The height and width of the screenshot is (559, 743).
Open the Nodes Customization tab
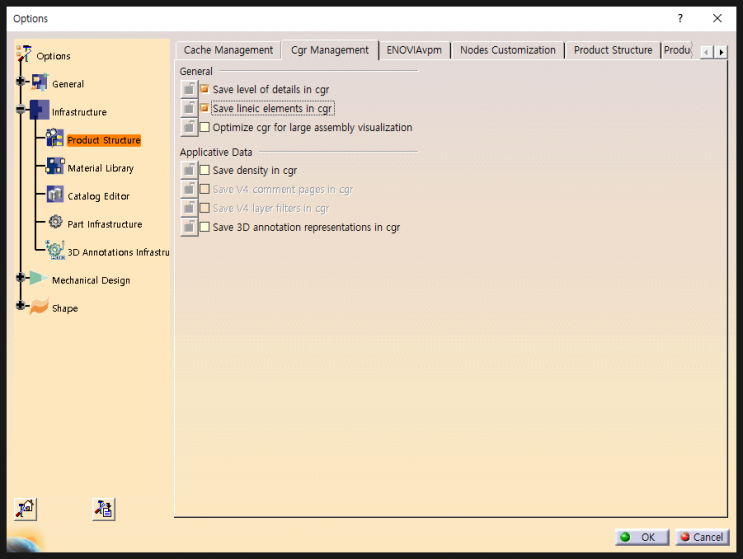(x=507, y=50)
